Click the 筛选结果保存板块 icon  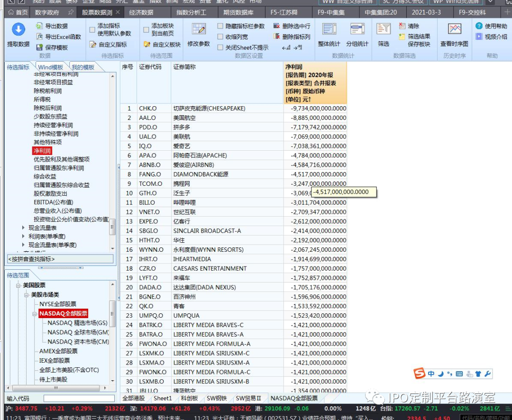point(402,37)
